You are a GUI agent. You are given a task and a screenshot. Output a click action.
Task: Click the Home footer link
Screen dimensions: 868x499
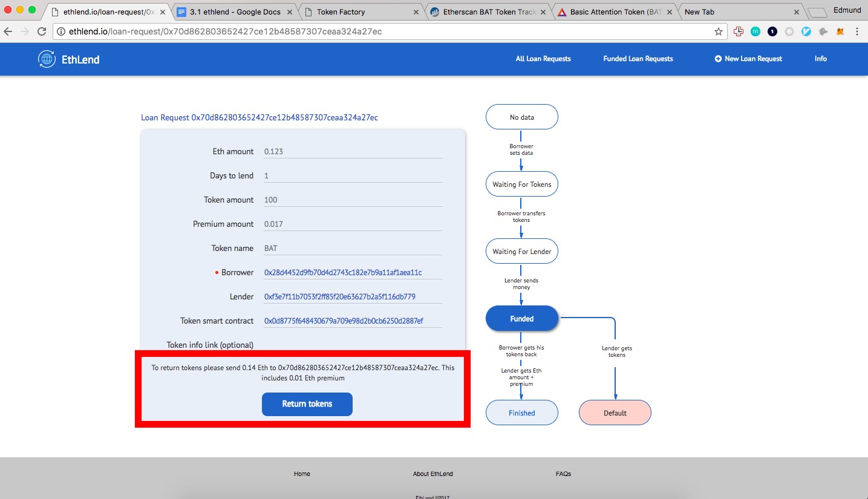pos(302,474)
